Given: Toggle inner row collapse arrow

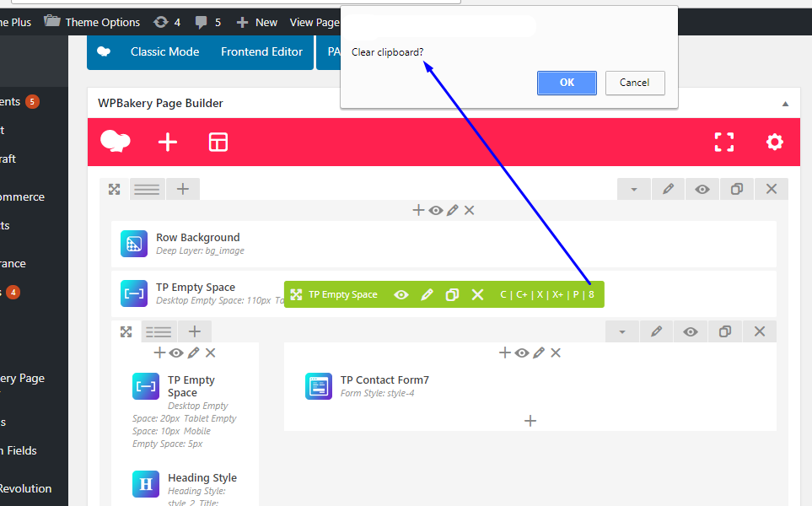Looking at the screenshot, I should click(x=622, y=332).
